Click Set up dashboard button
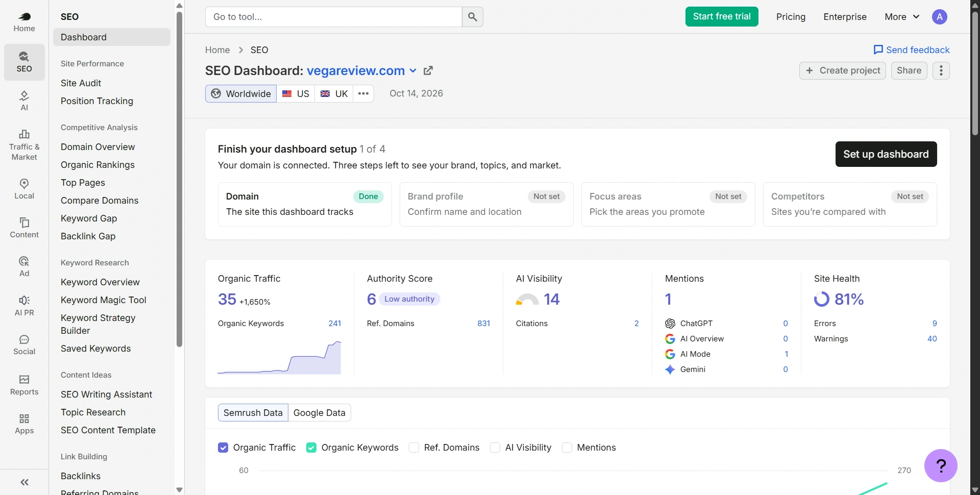Screen dimensions: 980x495 coord(886,154)
